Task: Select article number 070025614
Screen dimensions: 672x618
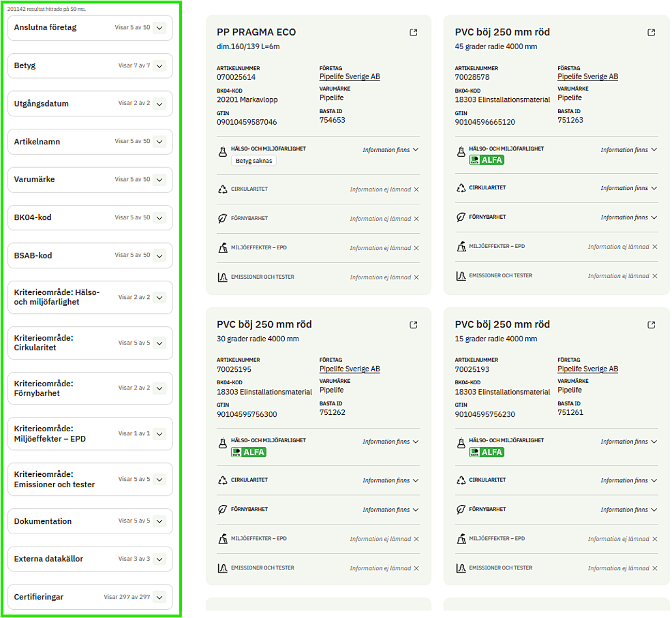Action: (x=236, y=77)
